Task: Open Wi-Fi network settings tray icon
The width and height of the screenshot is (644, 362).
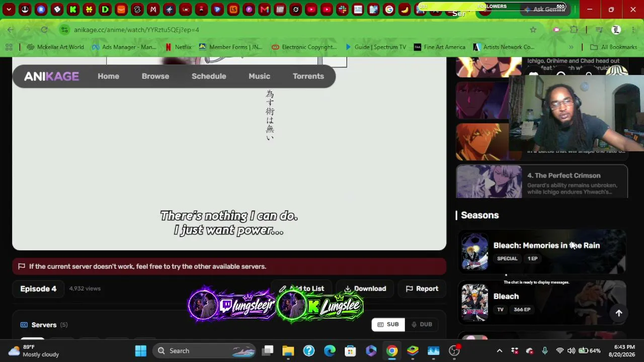Action: point(559,350)
